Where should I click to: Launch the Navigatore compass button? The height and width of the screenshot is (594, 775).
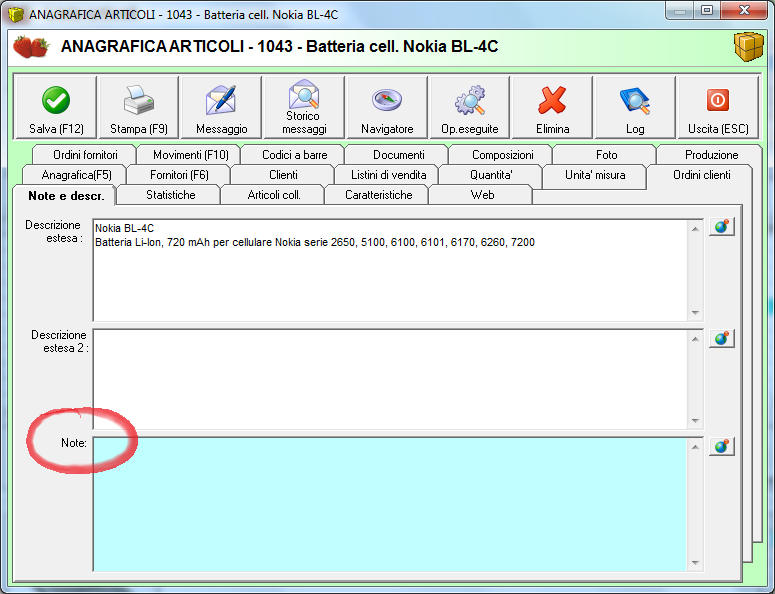[x=387, y=108]
